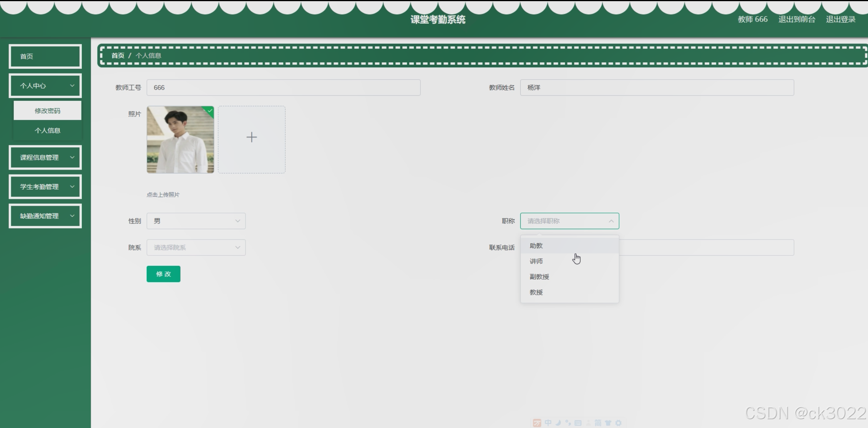This screenshot has height=428, width=868.
Task: Collapse the 职称 dropdown arrow
Action: [x=611, y=221]
